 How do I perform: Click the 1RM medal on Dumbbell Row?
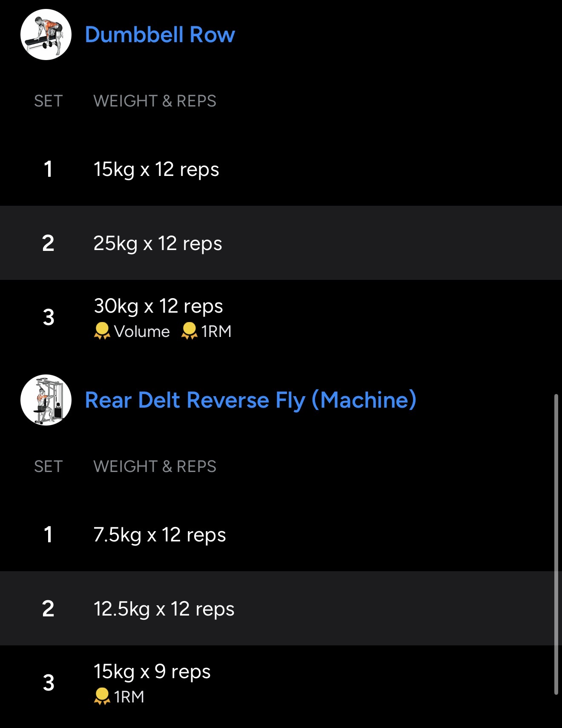(x=189, y=331)
